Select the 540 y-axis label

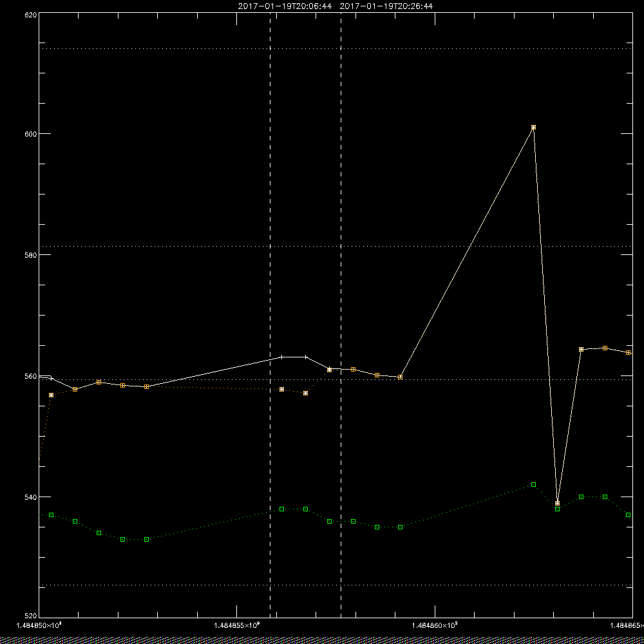[31, 497]
